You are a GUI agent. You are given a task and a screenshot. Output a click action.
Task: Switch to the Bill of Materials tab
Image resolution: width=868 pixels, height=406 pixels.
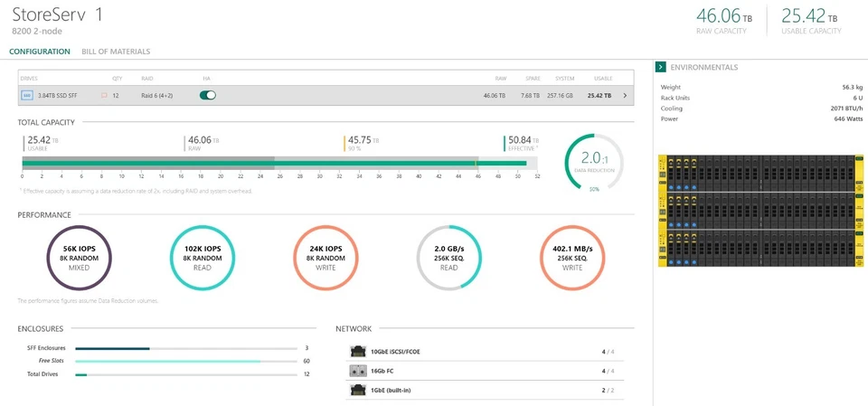(116, 52)
